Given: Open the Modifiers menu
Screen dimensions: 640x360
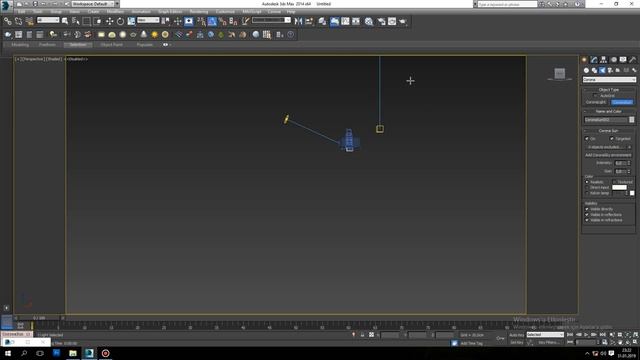Looking at the screenshot, I should pos(115,12).
